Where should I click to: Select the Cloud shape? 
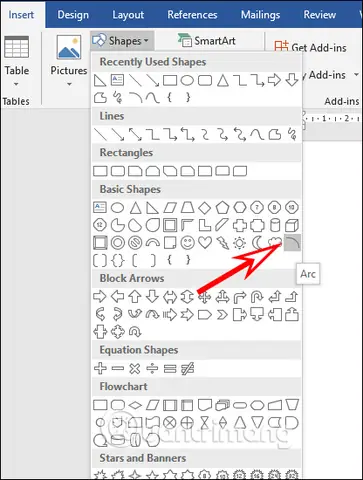click(275, 242)
